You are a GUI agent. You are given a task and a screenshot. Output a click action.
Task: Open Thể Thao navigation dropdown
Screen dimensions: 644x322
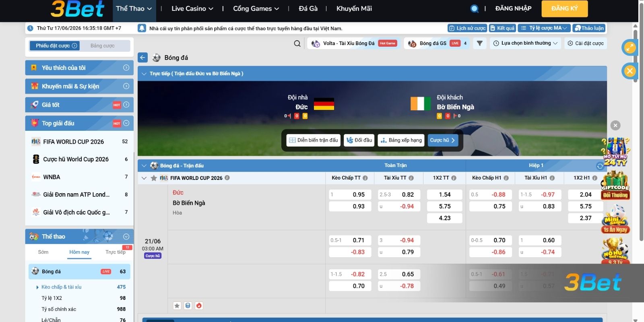[x=134, y=8]
